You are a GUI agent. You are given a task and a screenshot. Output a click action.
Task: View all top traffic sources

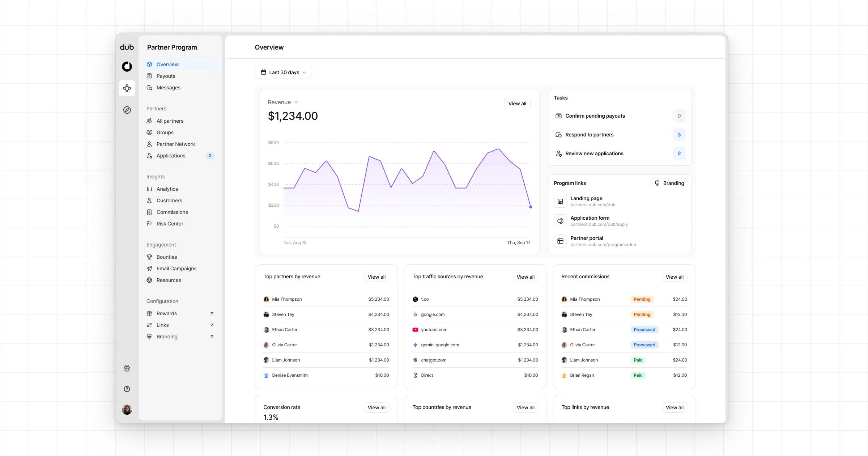(526, 277)
